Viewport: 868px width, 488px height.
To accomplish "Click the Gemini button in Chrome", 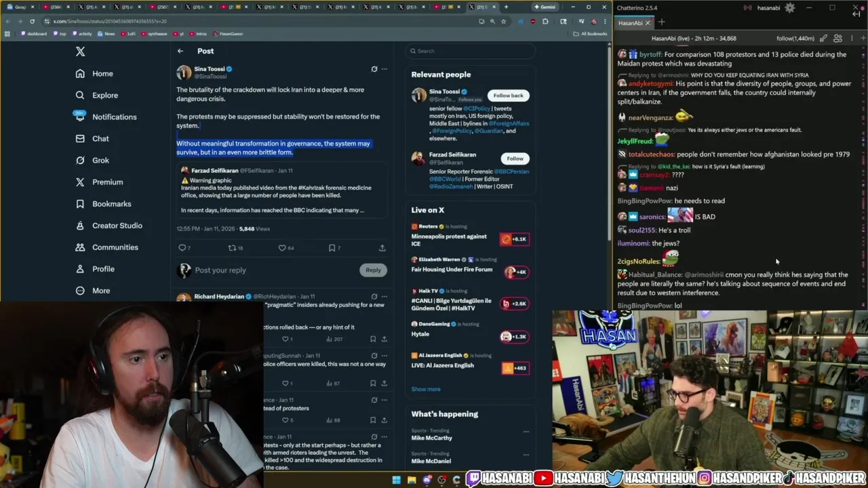I will 545,7.
